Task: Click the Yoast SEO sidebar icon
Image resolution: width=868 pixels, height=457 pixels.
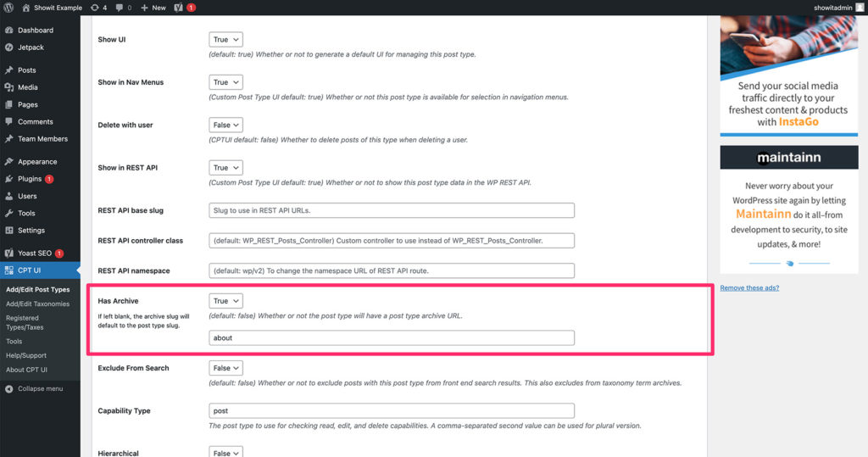Action: tap(8, 254)
